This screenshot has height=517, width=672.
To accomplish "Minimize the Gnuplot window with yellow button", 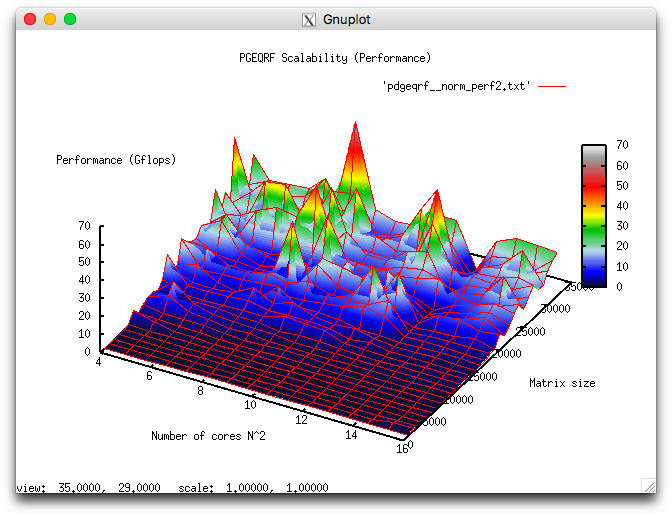I will coord(50,19).
